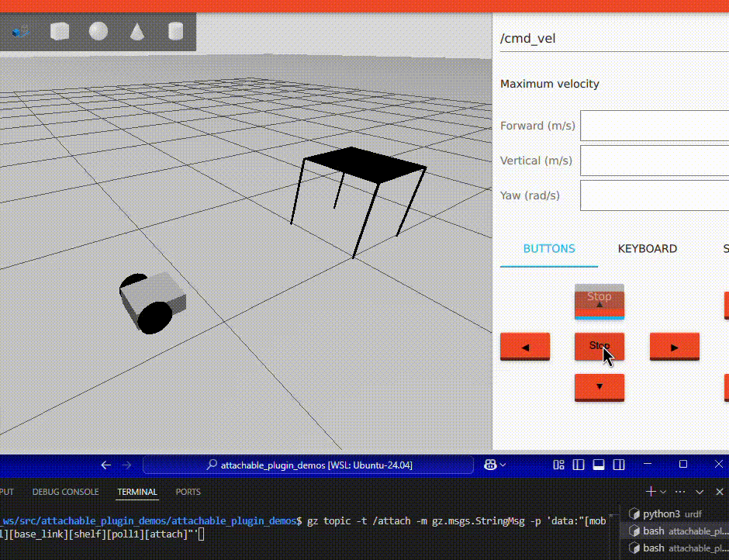729x560 pixels.
Task: Toggle the Primary Side Bar
Action: tap(579, 464)
